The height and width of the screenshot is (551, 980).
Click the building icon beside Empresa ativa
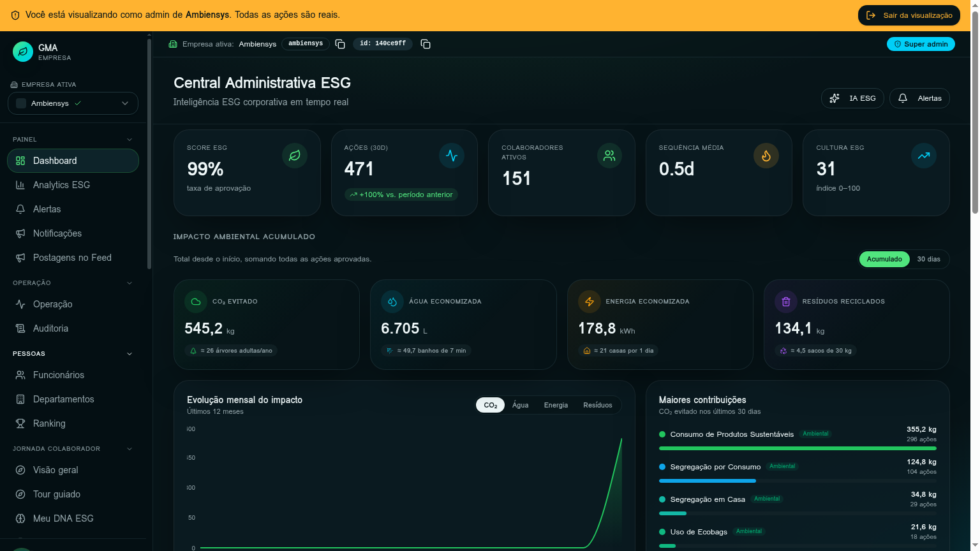173,44
